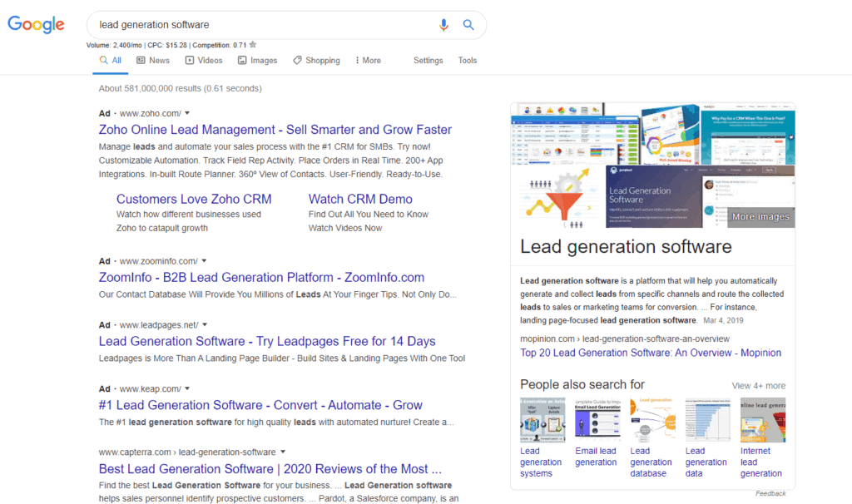
Task: Click the News tab newspaper icon
Action: [141, 60]
